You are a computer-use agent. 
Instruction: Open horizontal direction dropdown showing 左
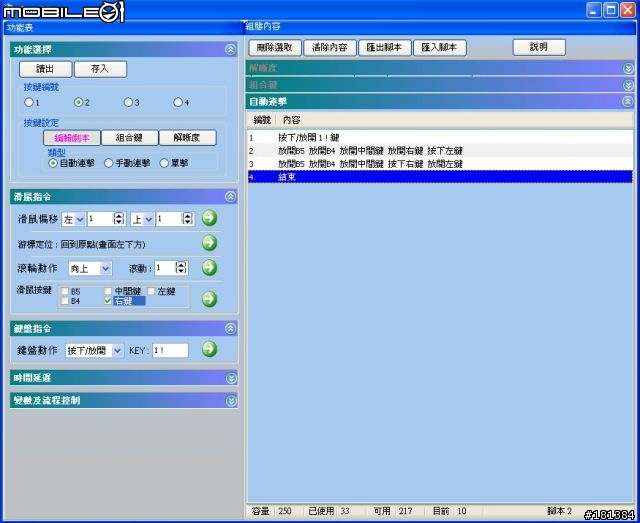click(80, 219)
